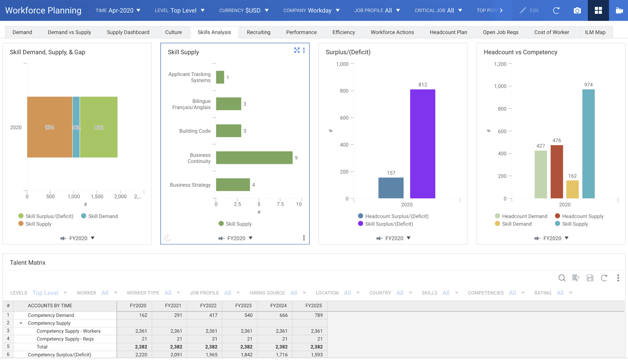628x364 pixels.
Task: Toggle Headcount Surplus/(Deficit) legend series
Action: (x=393, y=216)
